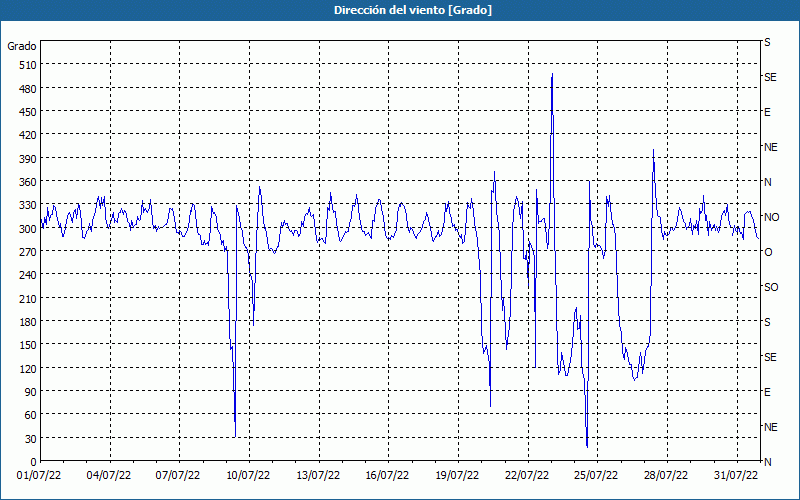Screen dimensions: 800x500
Task: Click the 'N' compass label beside 360
Action: tap(768, 182)
